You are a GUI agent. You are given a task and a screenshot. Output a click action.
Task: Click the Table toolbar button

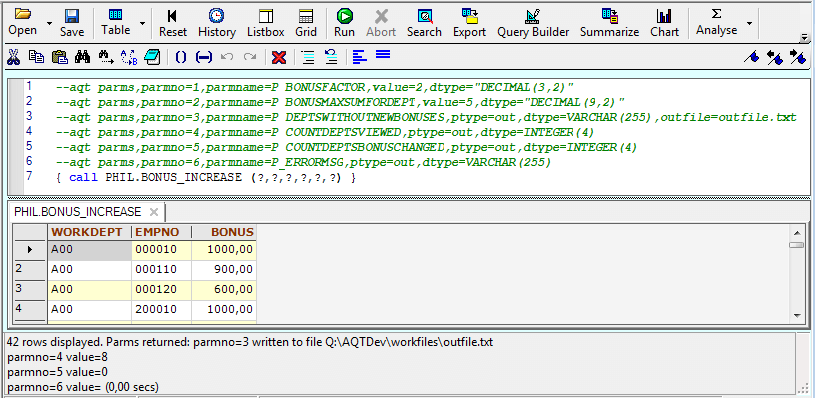(115, 22)
